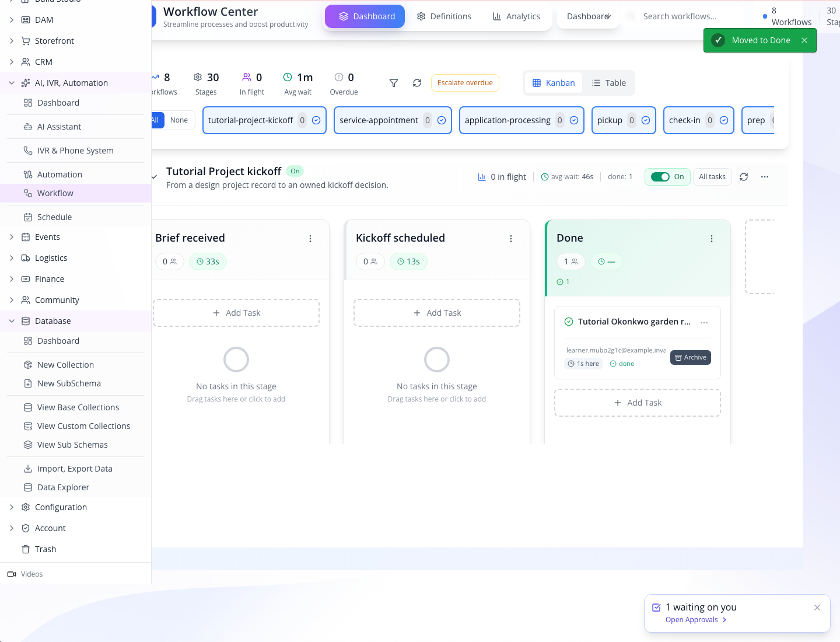The width and height of the screenshot is (840, 642).
Task: Toggle pickup filter chip
Action: click(624, 120)
